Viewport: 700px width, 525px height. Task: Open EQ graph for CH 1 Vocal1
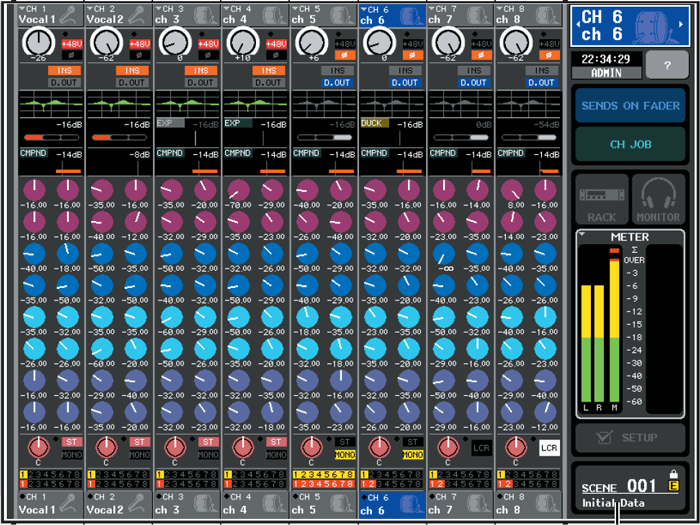[x=51, y=104]
